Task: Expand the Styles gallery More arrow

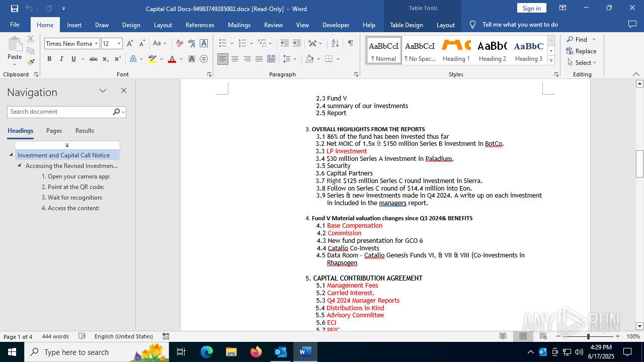Action: click(x=551, y=61)
